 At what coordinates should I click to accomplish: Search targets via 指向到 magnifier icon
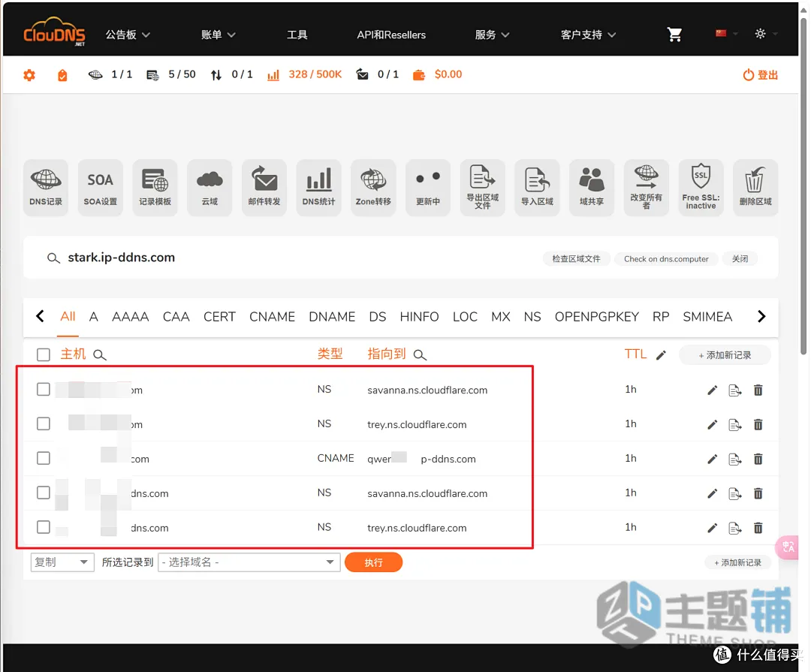point(420,355)
